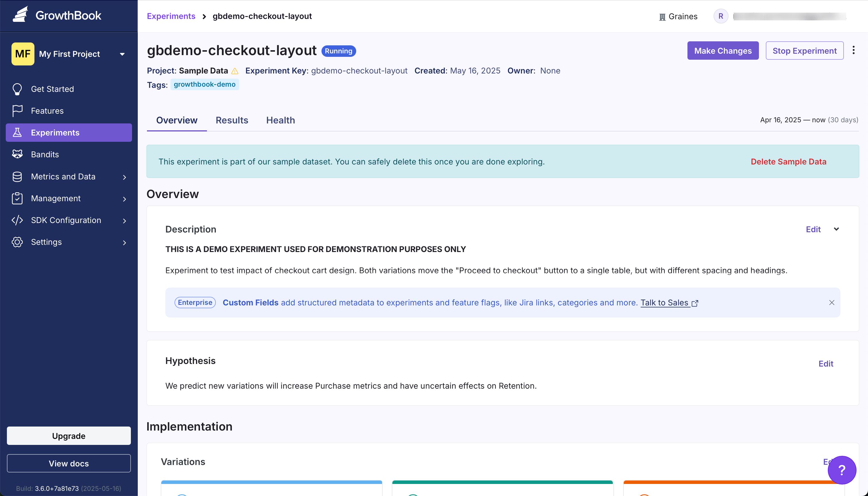
Task: Click the Upgrade button
Action: [69, 436]
